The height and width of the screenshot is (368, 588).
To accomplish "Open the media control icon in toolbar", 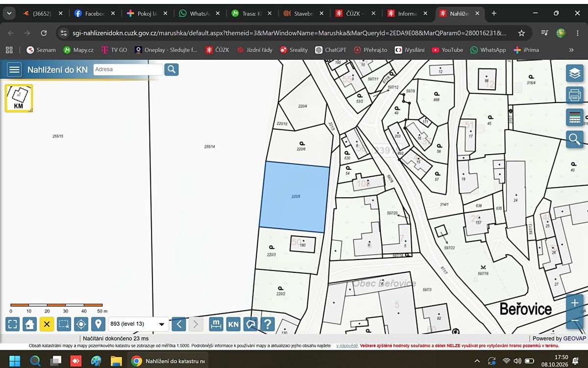I will [544, 33].
